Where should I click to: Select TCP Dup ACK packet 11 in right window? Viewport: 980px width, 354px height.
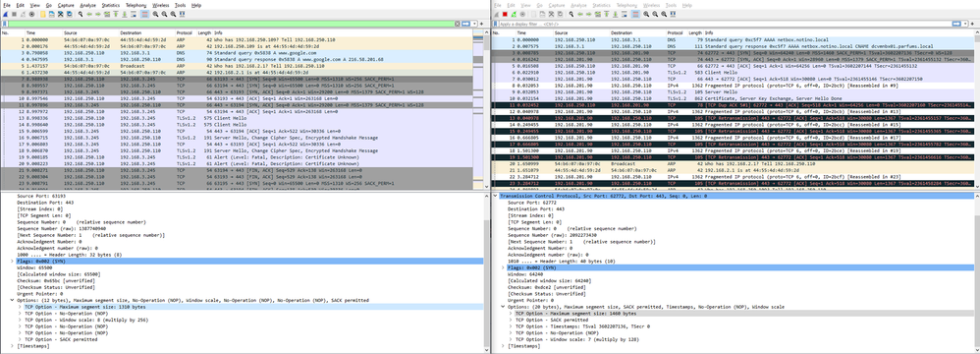click(733, 105)
